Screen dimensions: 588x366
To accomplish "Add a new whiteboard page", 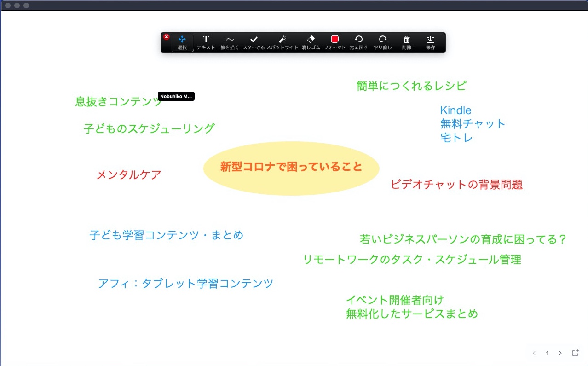I will (575, 353).
